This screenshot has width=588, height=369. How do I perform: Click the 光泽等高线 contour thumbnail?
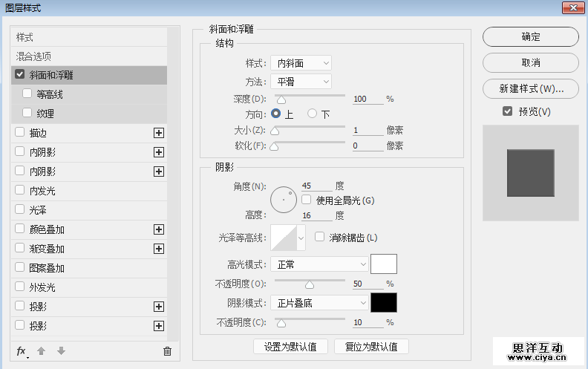pos(283,238)
